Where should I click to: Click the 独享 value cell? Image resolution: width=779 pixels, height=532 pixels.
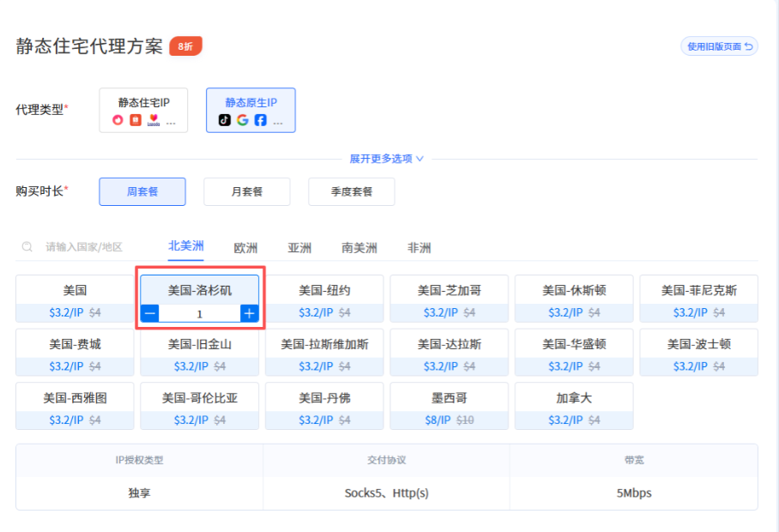(x=139, y=493)
